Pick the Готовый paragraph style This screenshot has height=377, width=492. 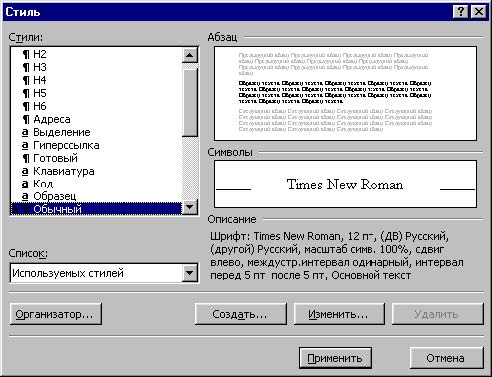coord(97,158)
